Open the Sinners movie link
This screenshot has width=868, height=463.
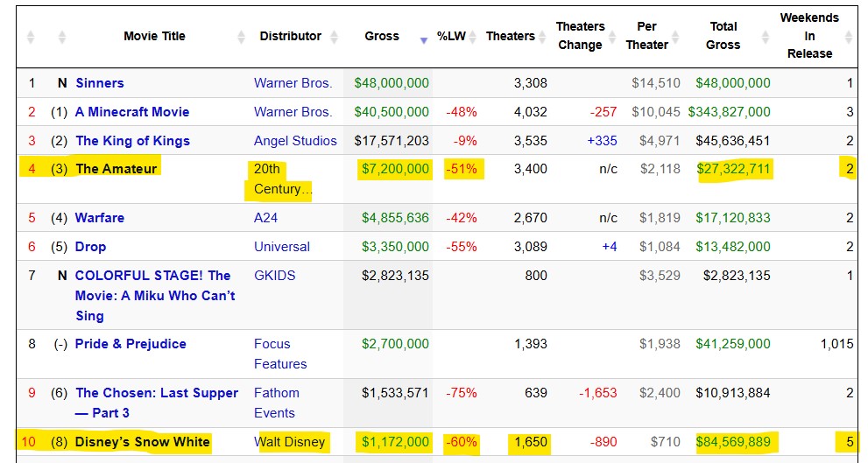(99, 83)
